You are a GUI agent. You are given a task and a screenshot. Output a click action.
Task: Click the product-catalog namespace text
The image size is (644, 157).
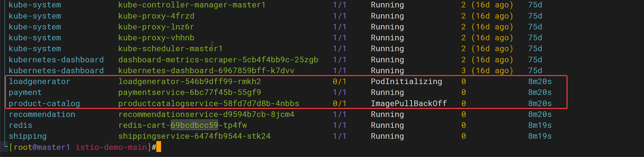click(44, 103)
